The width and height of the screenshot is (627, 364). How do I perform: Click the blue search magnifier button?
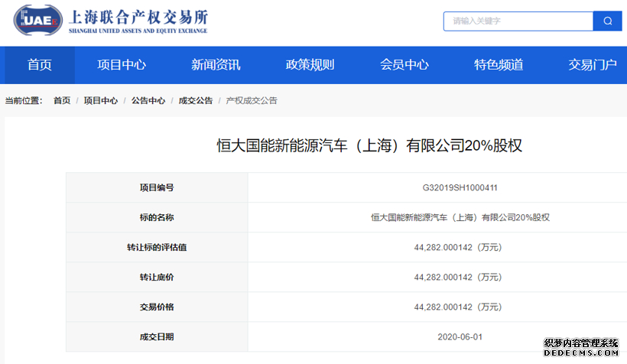click(x=607, y=21)
